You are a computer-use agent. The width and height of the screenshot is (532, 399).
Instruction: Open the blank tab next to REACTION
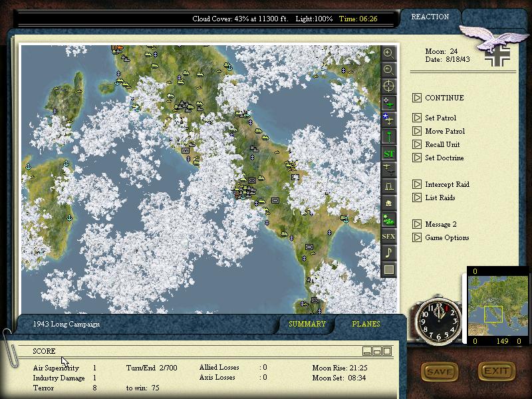494,17
